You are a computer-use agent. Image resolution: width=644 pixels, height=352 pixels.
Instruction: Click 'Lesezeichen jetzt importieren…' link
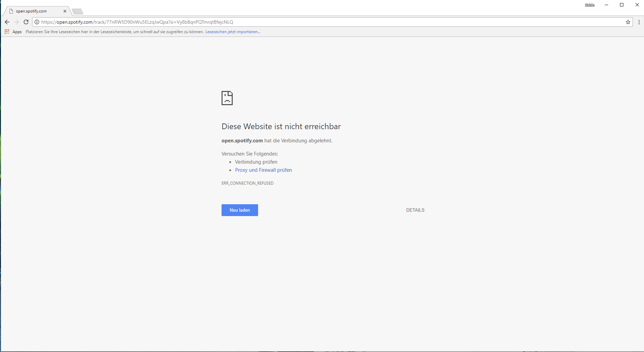coord(233,32)
